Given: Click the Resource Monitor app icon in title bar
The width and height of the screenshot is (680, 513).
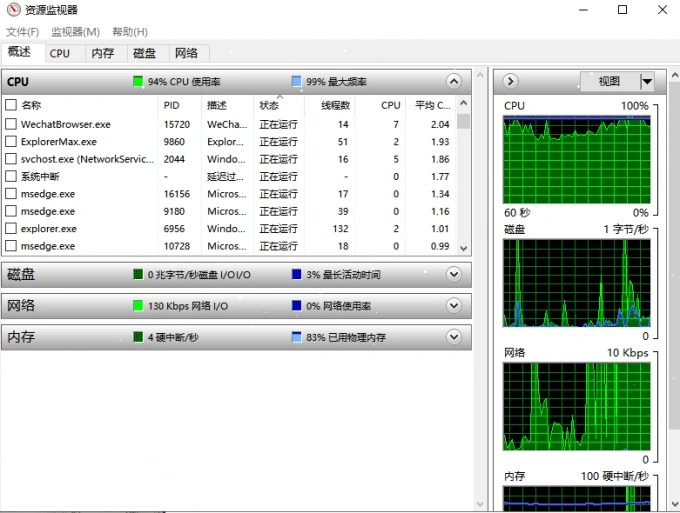Looking at the screenshot, I should (13, 10).
